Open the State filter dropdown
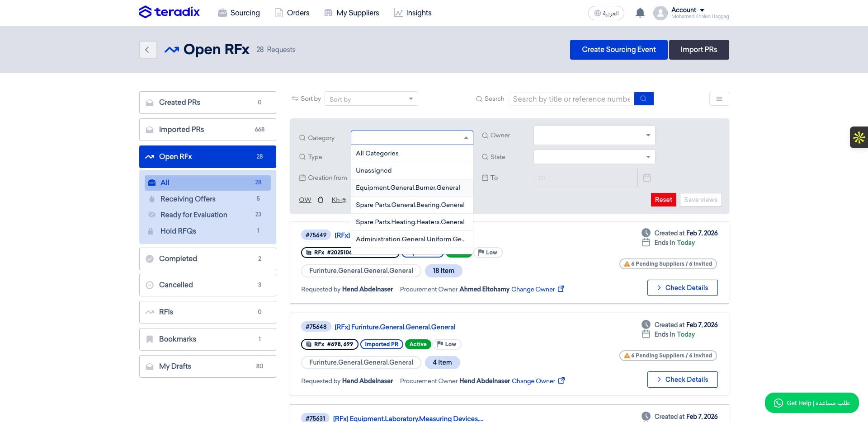The width and height of the screenshot is (868, 422). (594, 157)
